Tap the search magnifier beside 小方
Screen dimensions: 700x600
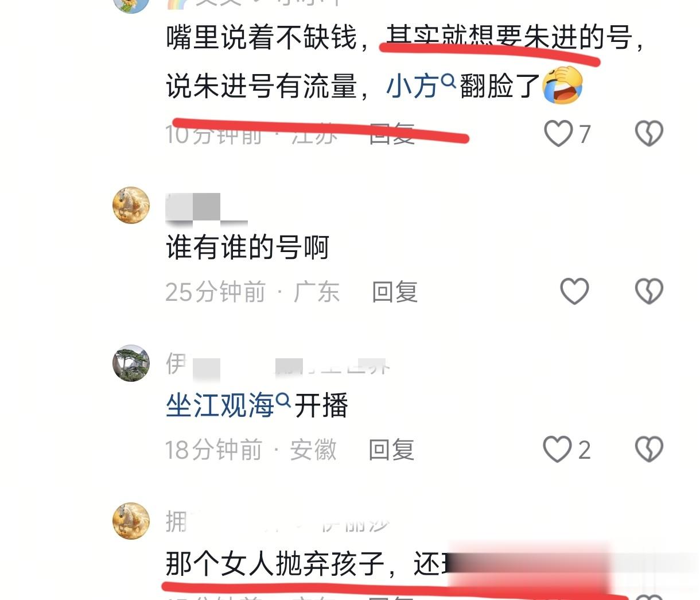click(448, 82)
